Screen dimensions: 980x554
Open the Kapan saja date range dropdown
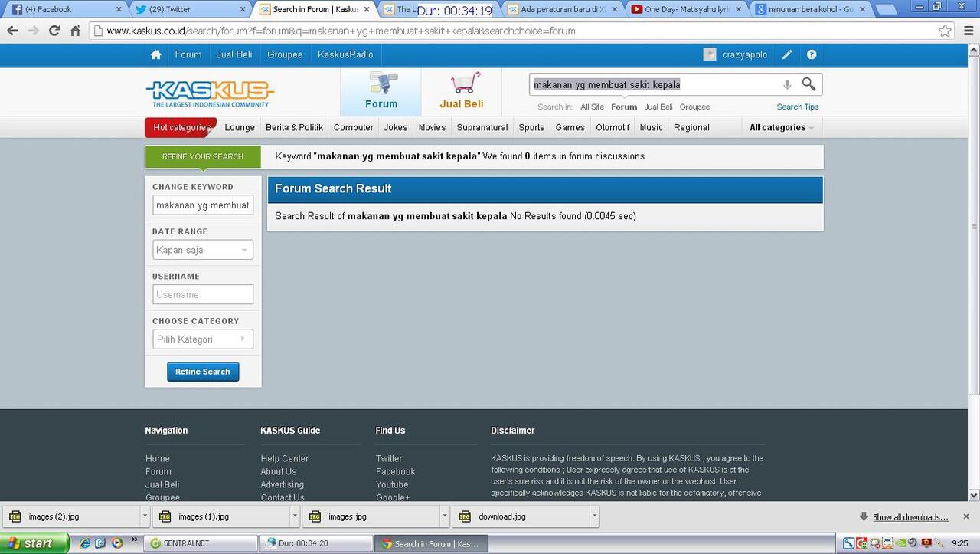pos(203,250)
